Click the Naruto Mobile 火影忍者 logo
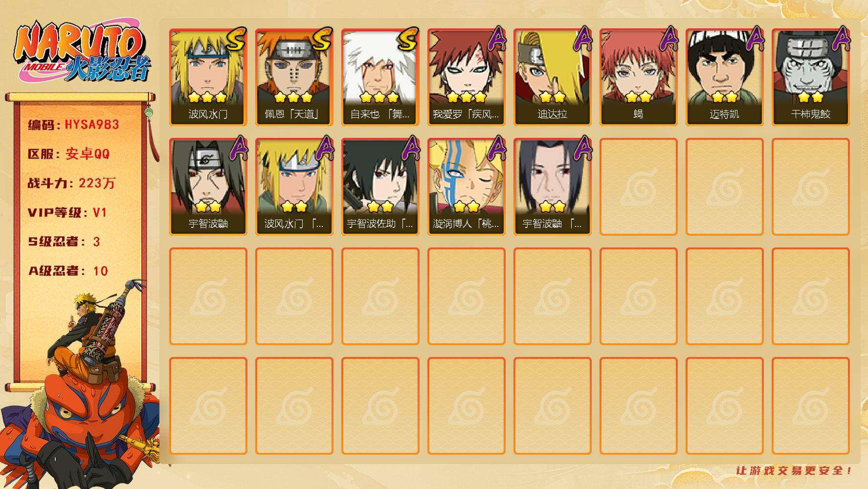 point(82,52)
